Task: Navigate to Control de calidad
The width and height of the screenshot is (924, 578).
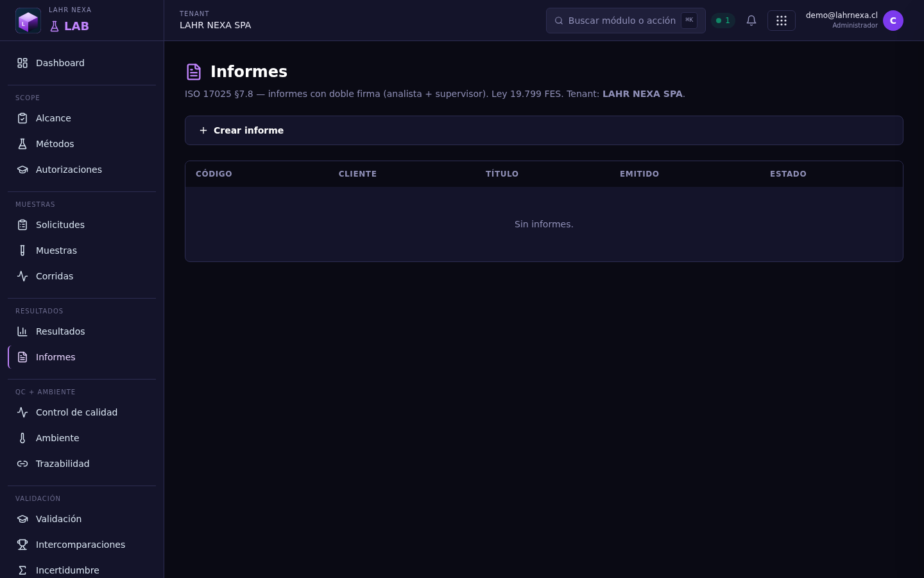Action: (82, 412)
